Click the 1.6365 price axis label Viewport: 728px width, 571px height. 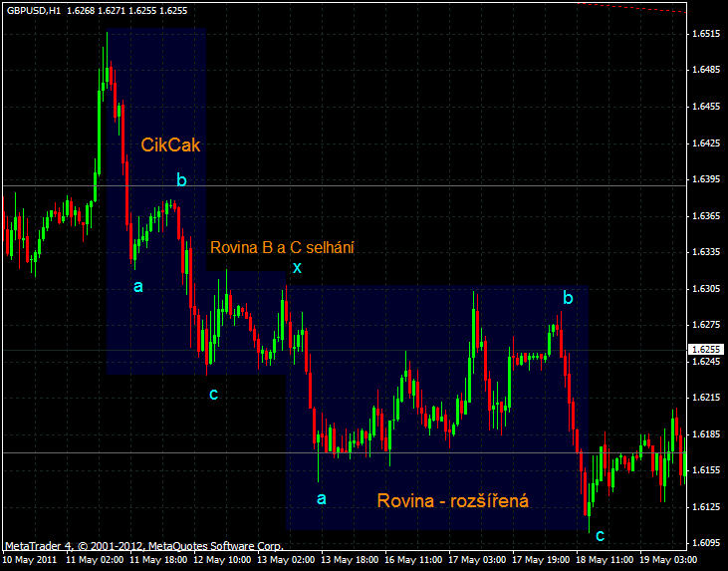pos(706,215)
